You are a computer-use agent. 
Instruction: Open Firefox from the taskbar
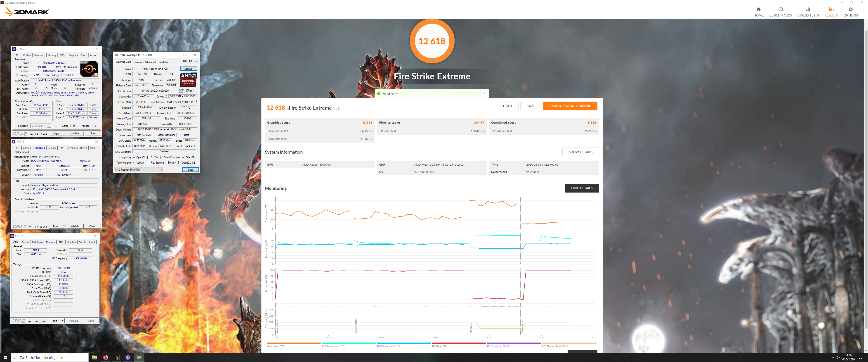coord(106,357)
